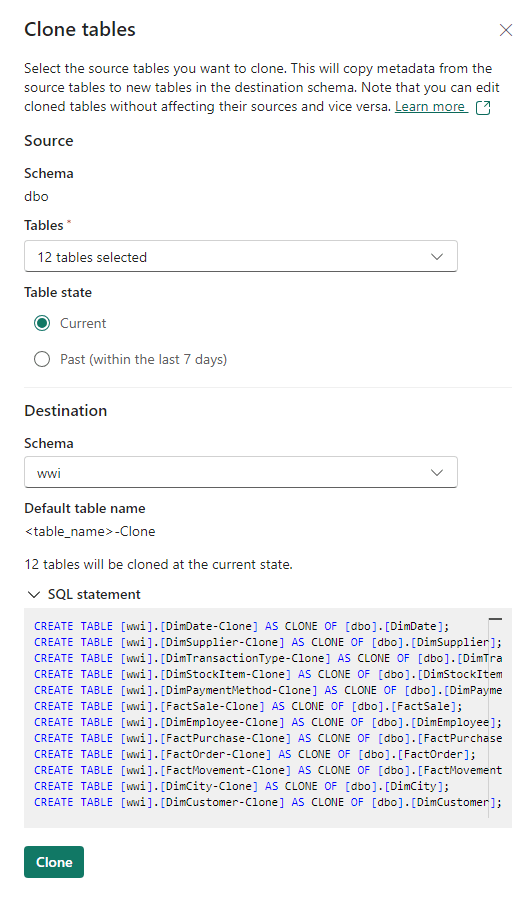Collapse the SQL statement section
Viewport: 529px width, 901px height.
(84, 594)
